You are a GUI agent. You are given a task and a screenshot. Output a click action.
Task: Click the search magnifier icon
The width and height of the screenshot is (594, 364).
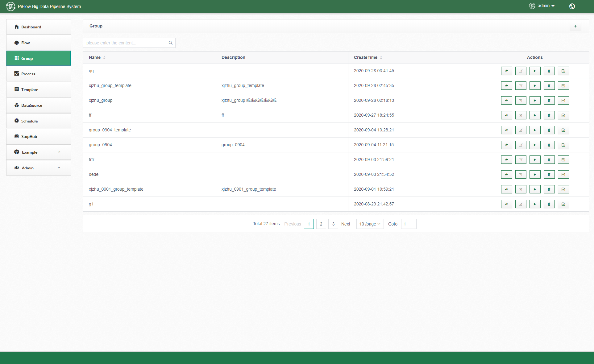[170, 43]
